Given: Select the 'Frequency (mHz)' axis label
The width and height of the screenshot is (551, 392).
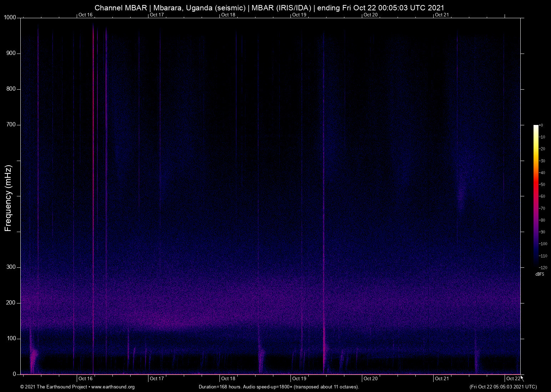Looking at the screenshot, I should click(x=8, y=198).
